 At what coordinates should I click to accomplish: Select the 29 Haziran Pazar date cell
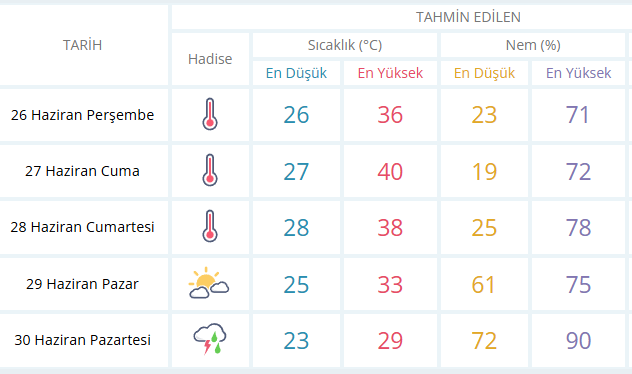click(x=82, y=284)
